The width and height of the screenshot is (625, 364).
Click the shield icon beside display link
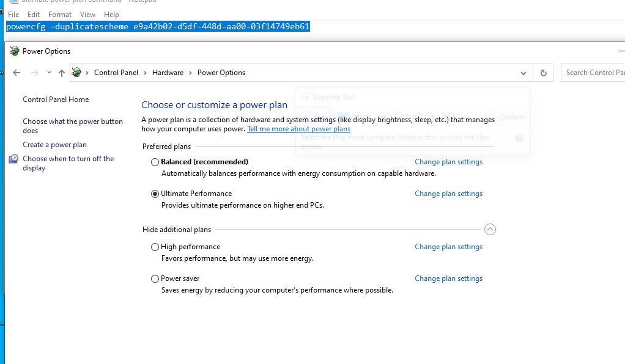tap(13, 159)
